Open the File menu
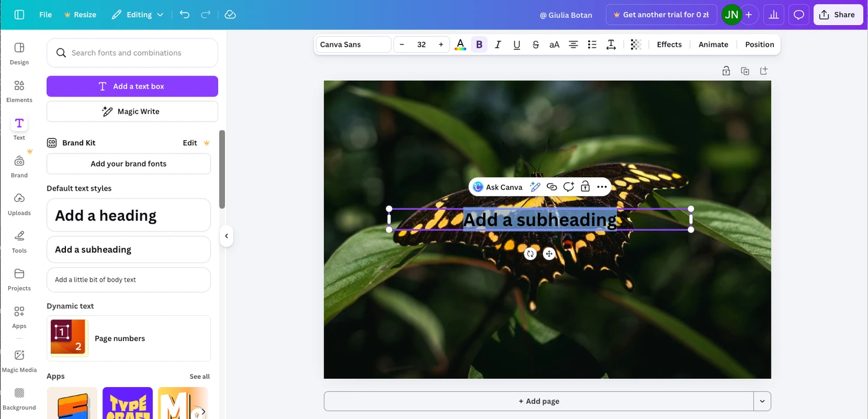This screenshot has width=868, height=419. [x=45, y=14]
